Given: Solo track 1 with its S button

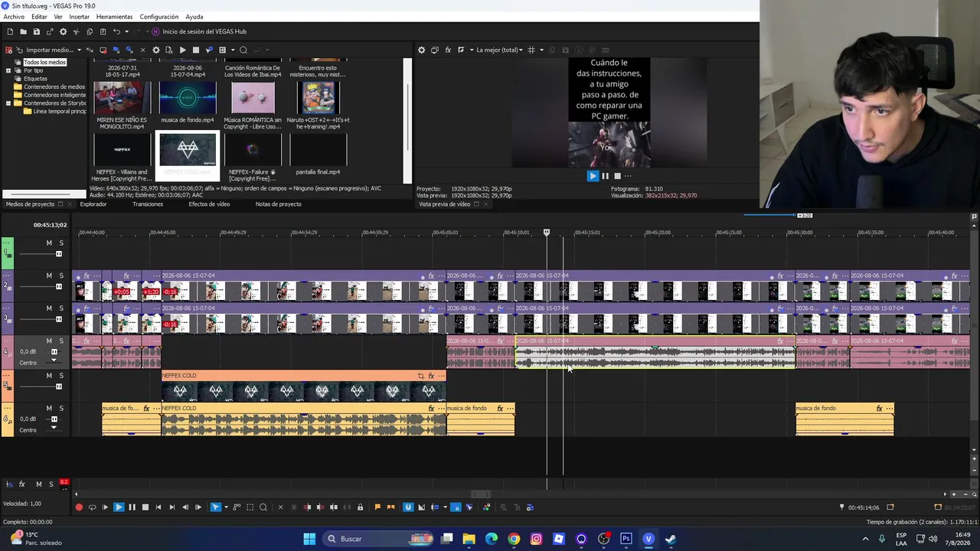Looking at the screenshot, I should tap(61, 243).
